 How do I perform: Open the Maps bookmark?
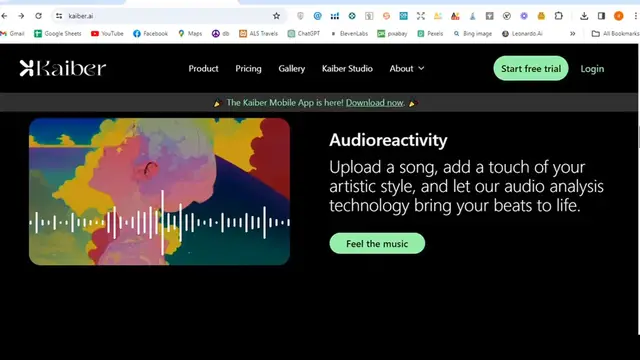pos(190,33)
